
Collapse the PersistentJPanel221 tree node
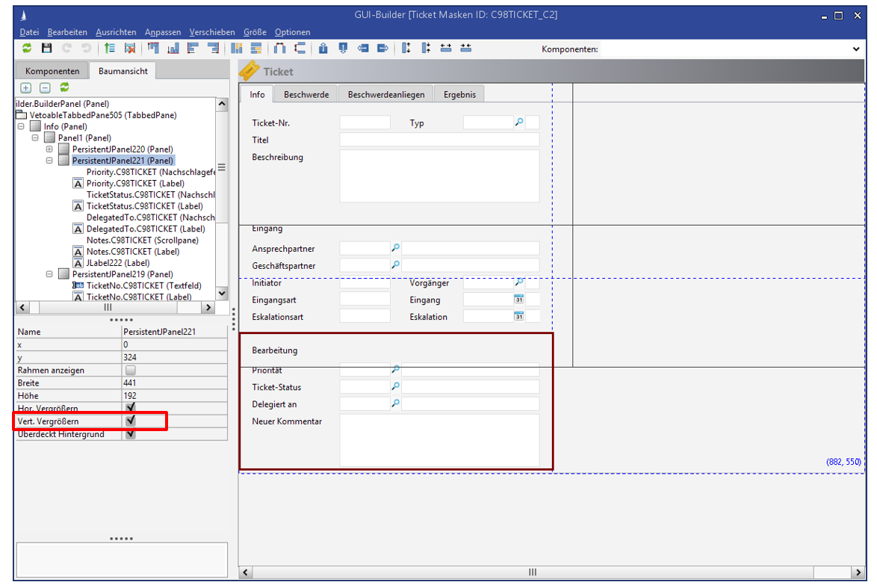pos(50,161)
